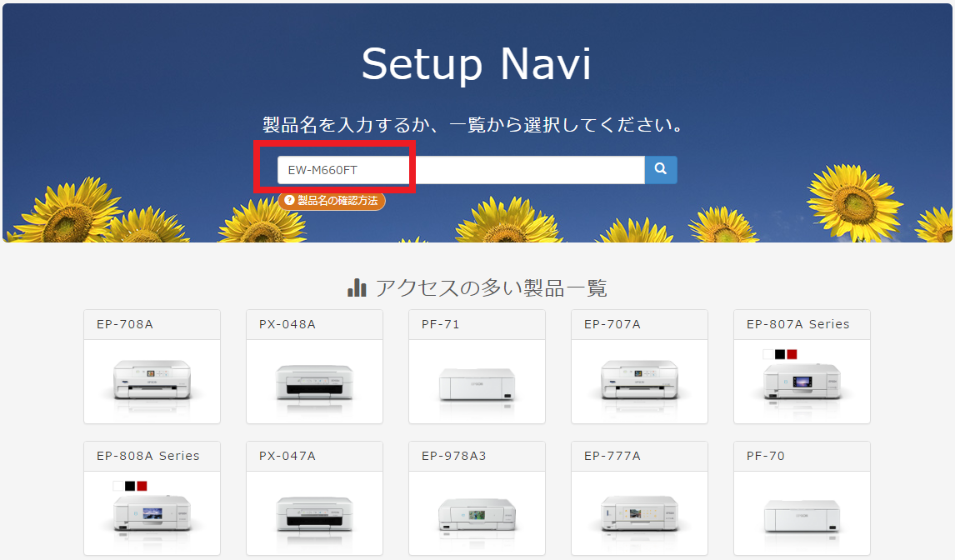Open the PF-71 printer thumbnail
Screen dimensions: 955x560
tap(477, 383)
